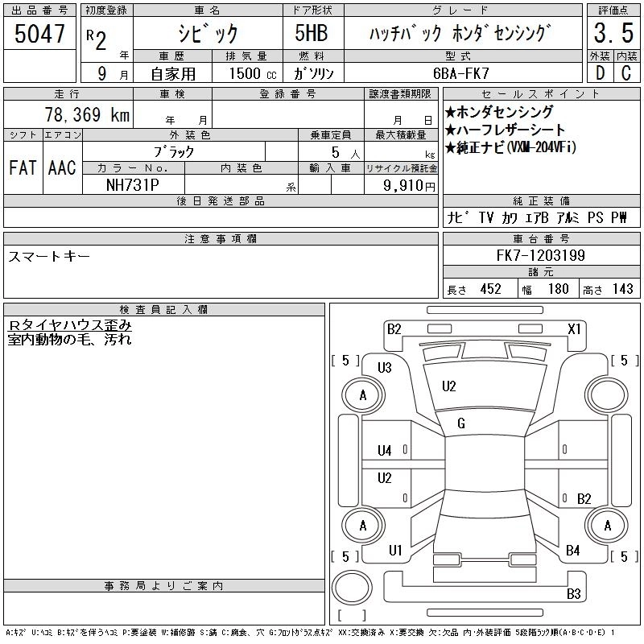Click the X1 damage mark on car diagram
The image size is (644, 644).
tap(574, 328)
